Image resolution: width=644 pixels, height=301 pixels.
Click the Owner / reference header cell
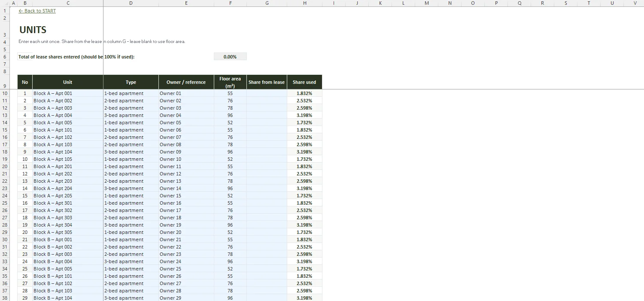[186, 82]
